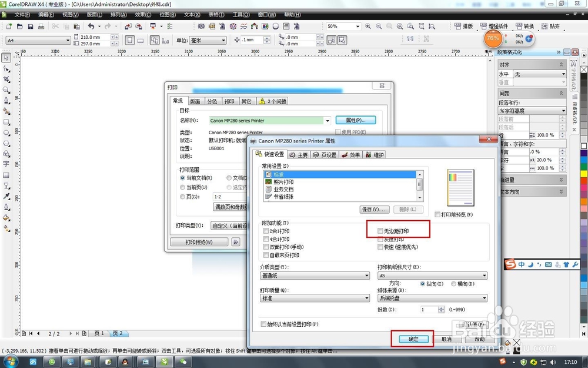Click the Export icon in the toolbar
Image resolution: width=588 pixels, height=368 pixels.
139,26
